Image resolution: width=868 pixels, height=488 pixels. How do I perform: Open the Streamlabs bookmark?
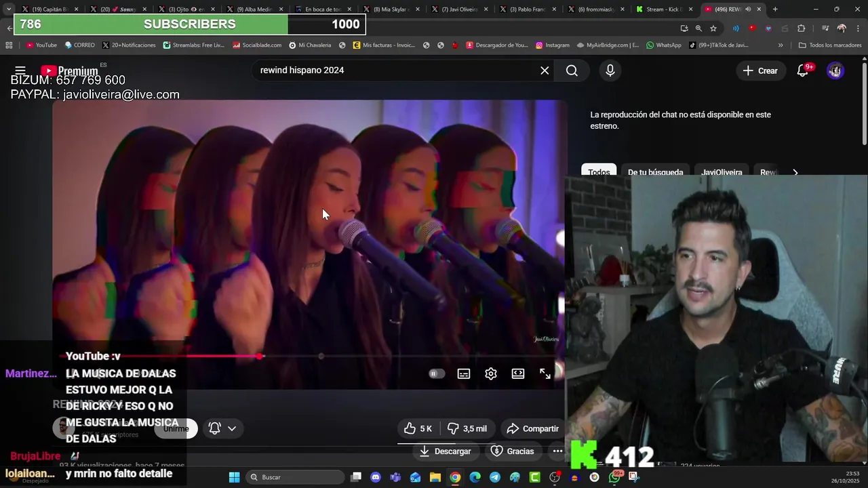[193, 45]
